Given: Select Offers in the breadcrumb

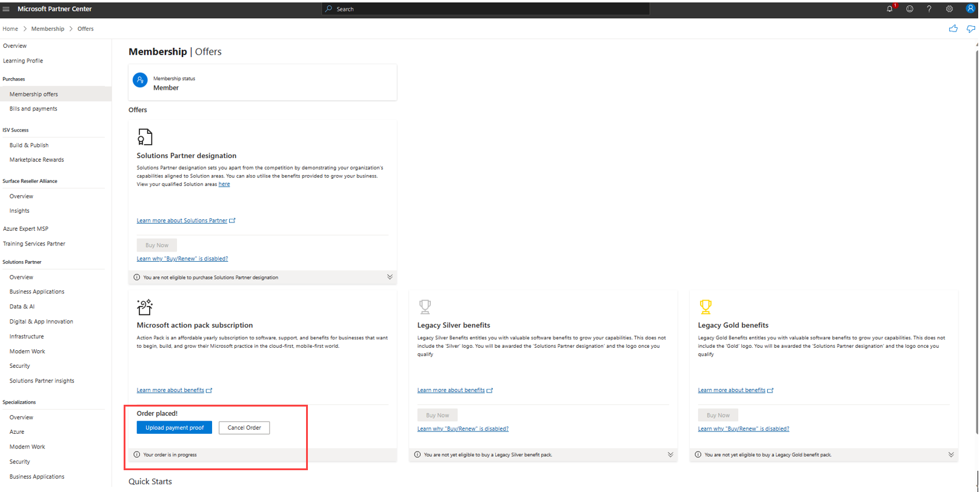Looking at the screenshot, I should [85, 28].
